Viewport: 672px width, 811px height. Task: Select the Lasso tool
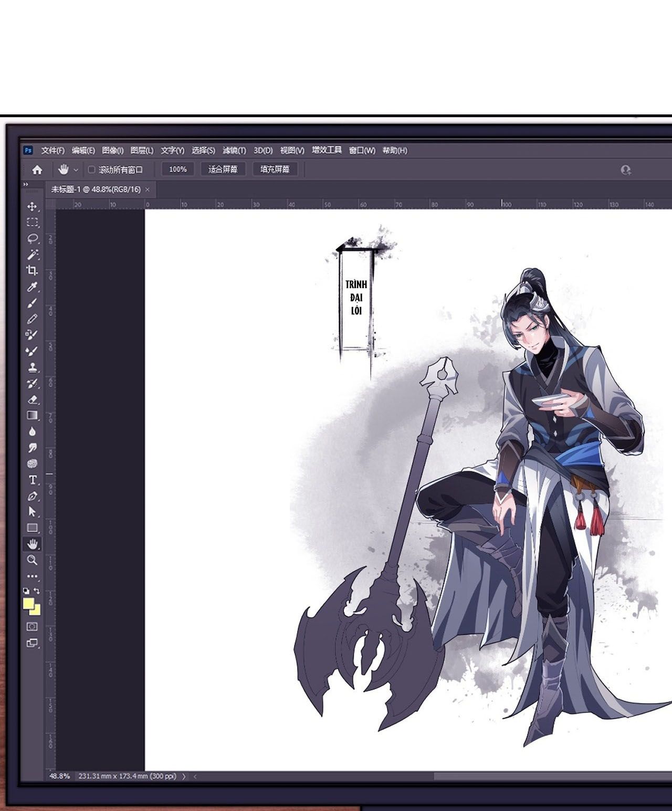point(33,238)
